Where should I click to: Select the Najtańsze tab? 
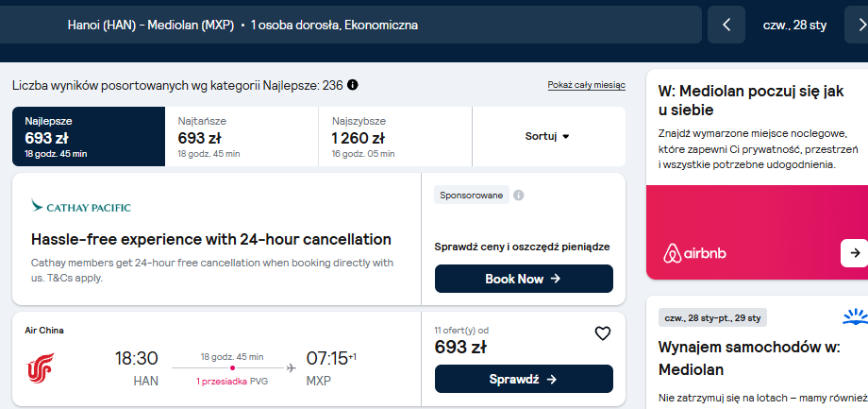pos(242,136)
